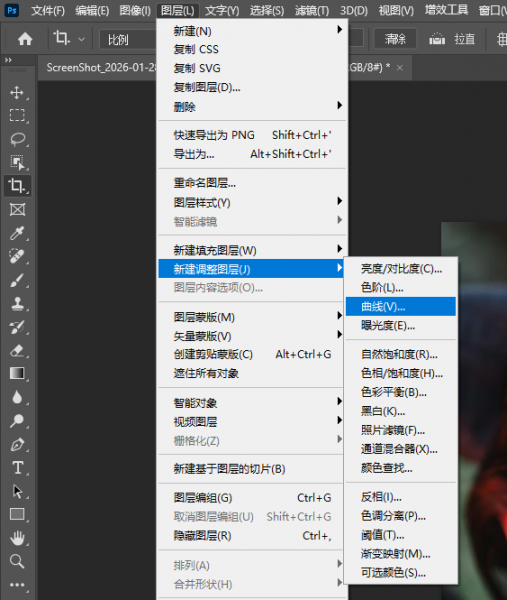Viewport: 507px width, 600px height.
Task: Open the 比例 ratio dropdown
Action: click(128, 39)
